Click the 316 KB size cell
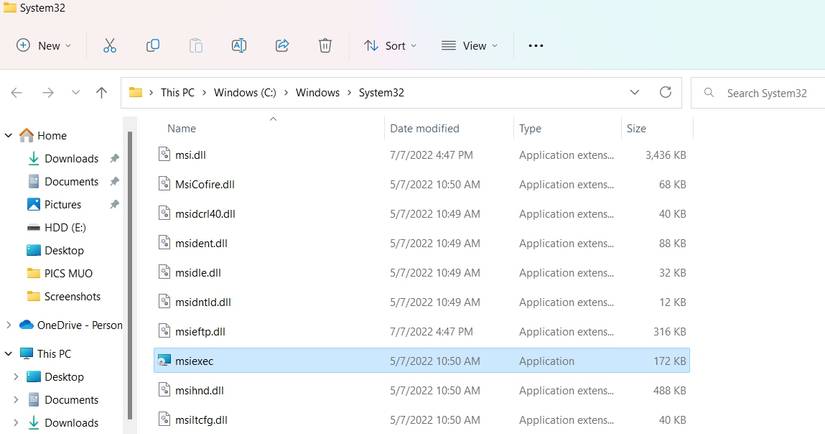This screenshot has height=434, width=825. click(x=670, y=331)
